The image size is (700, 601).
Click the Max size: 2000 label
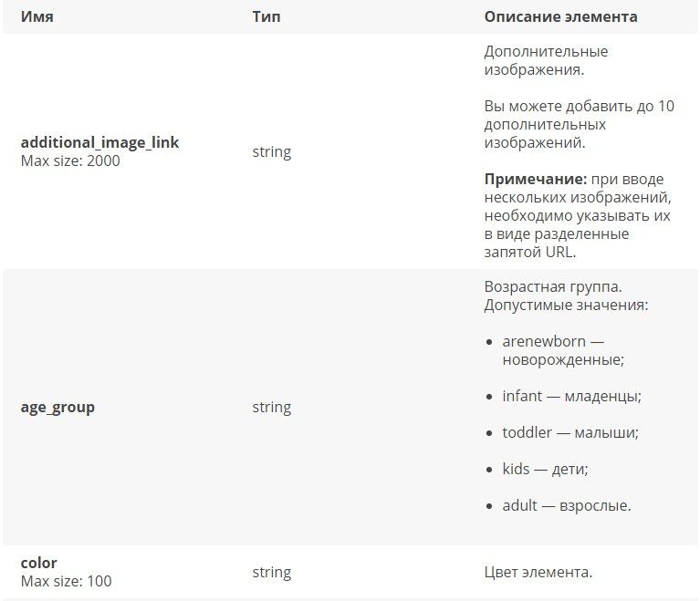(x=70, y=161)
